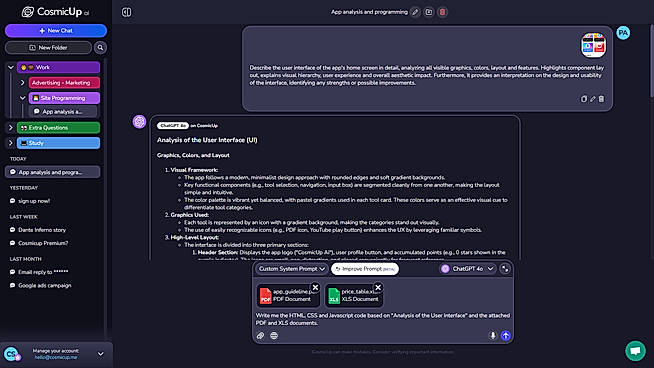This screenshot has width=654, height=368.
Task: Click the CosmicUp logo in the sidebar
Action: point(55,12)
